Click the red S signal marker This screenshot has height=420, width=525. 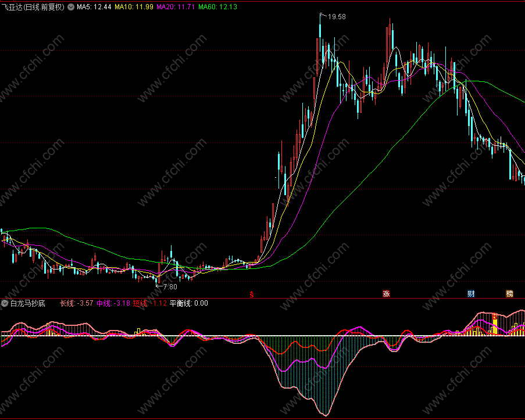[x=252, y=295]
